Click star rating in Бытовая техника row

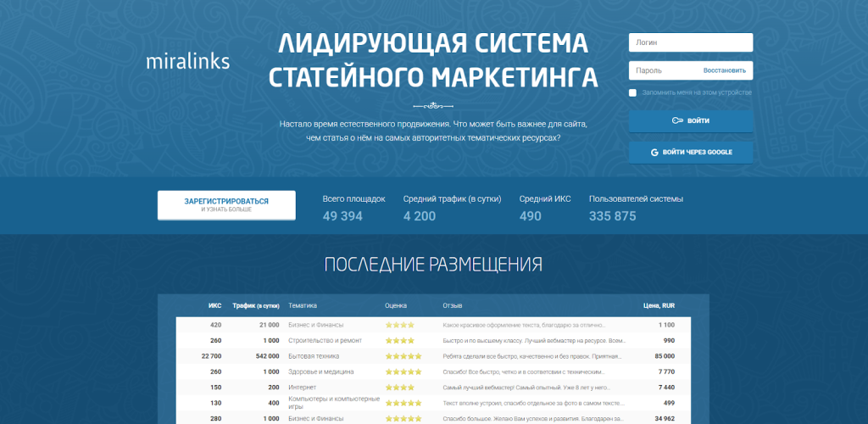click(x=403, y=356)
